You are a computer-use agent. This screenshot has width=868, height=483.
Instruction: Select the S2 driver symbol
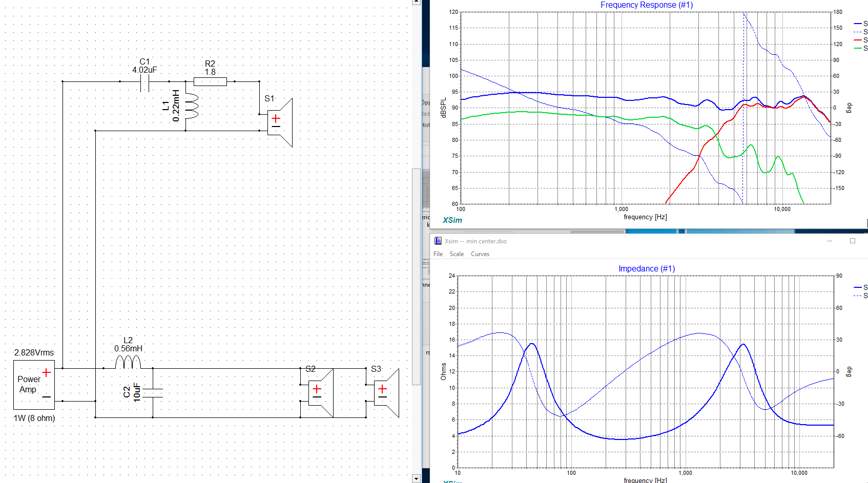click(x=320, y=393)
